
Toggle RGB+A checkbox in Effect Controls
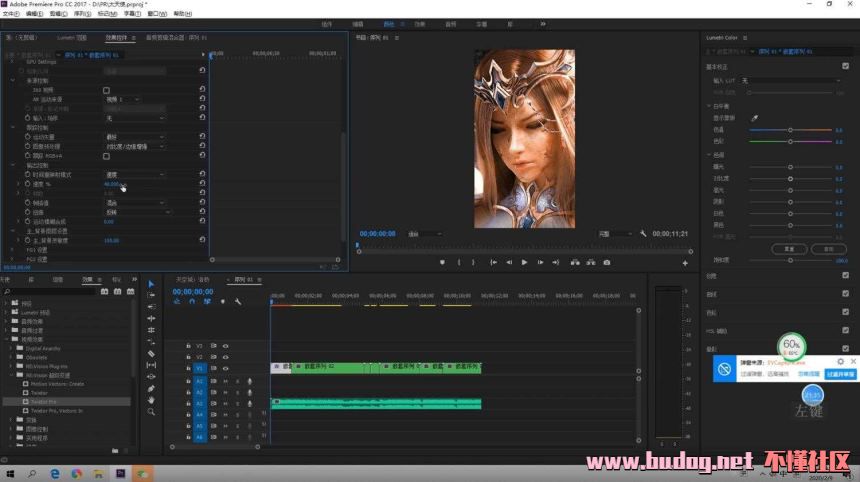coord(106,156)
